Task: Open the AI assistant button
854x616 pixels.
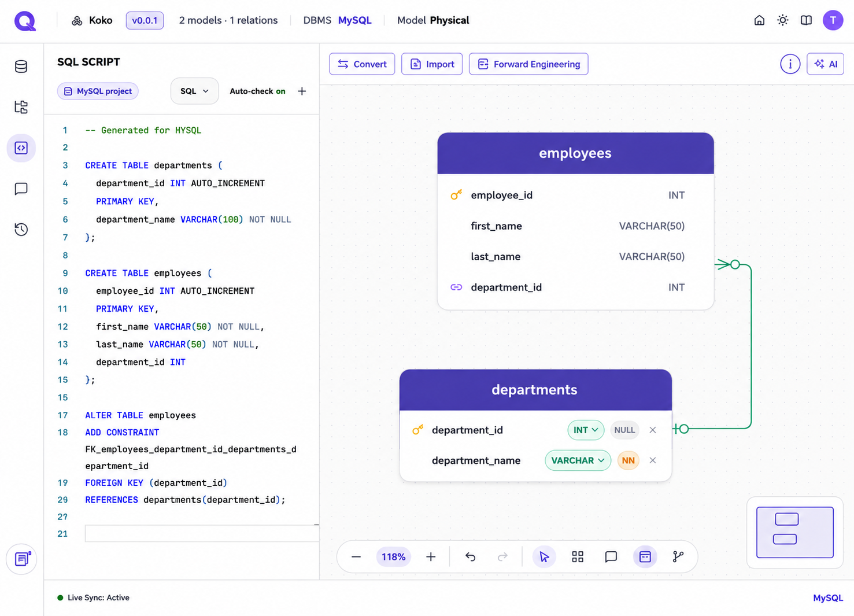Action: (826, 64)
